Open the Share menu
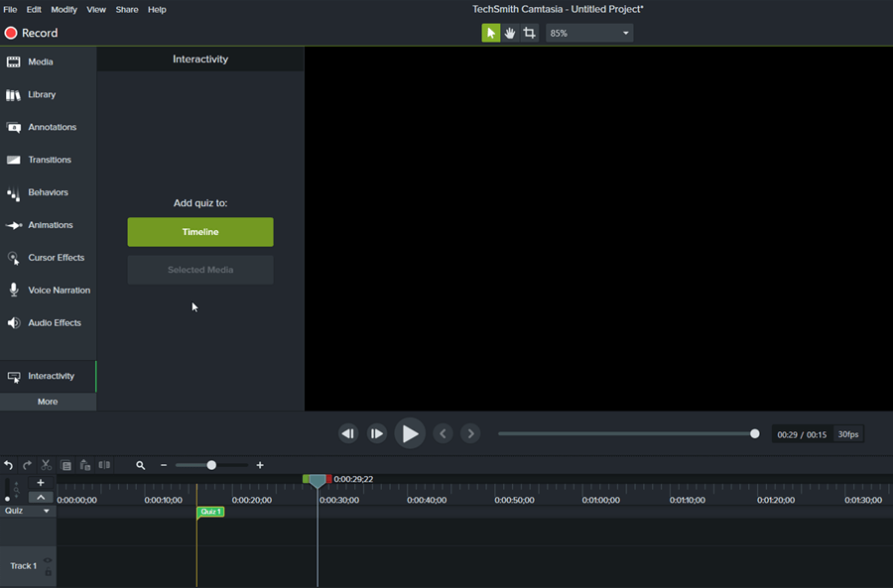Image resolution: width=893 pixels, height=588 pixels. pos(126,9)
